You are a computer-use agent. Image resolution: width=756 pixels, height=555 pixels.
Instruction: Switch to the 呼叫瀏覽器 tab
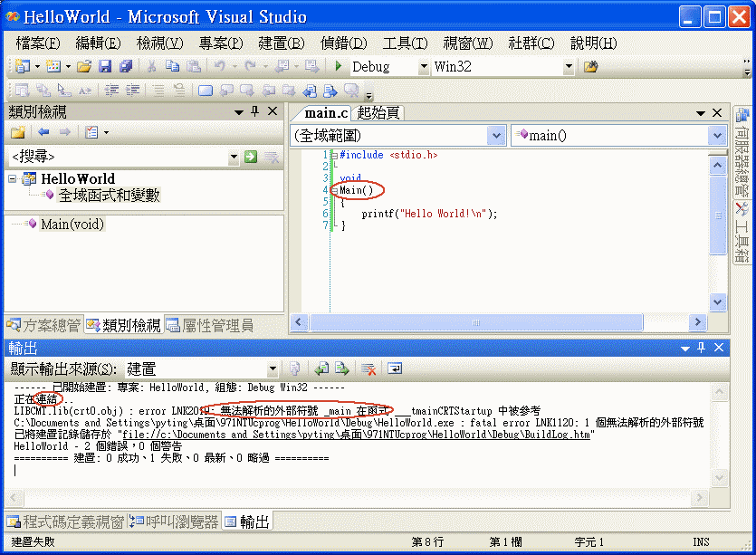pyautogui.click(x=174, y=522)
